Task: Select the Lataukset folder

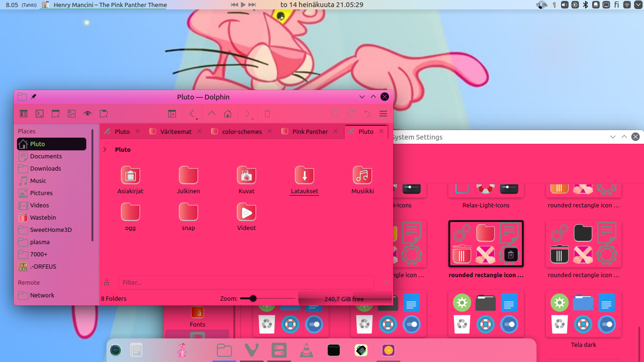Action: [305, 180]
